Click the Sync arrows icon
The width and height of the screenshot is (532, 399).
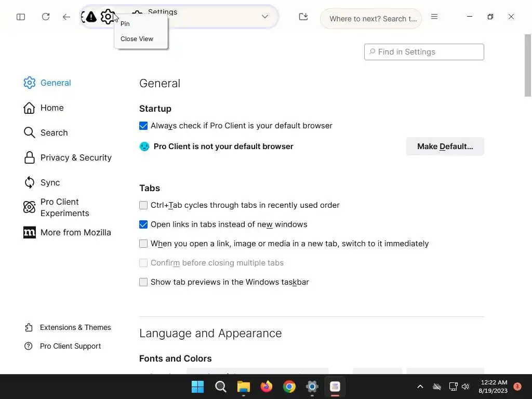(x=30, y=182)
